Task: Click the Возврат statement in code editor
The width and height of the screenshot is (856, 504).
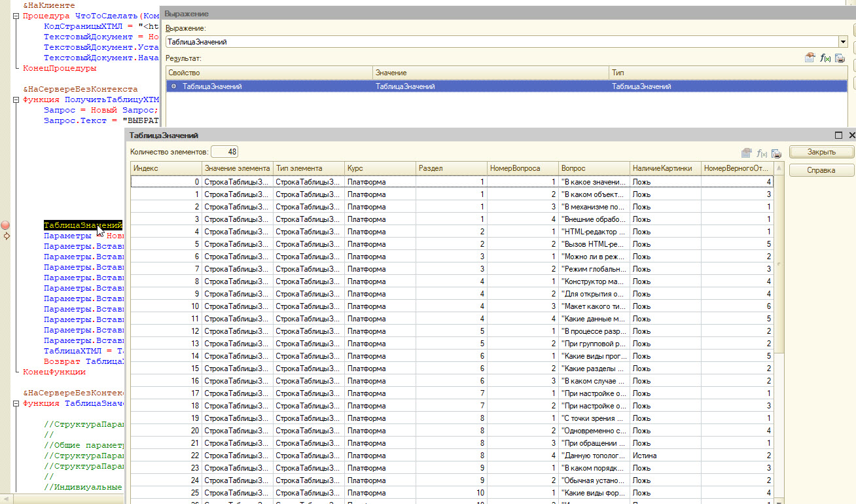Action: (62, 361)
